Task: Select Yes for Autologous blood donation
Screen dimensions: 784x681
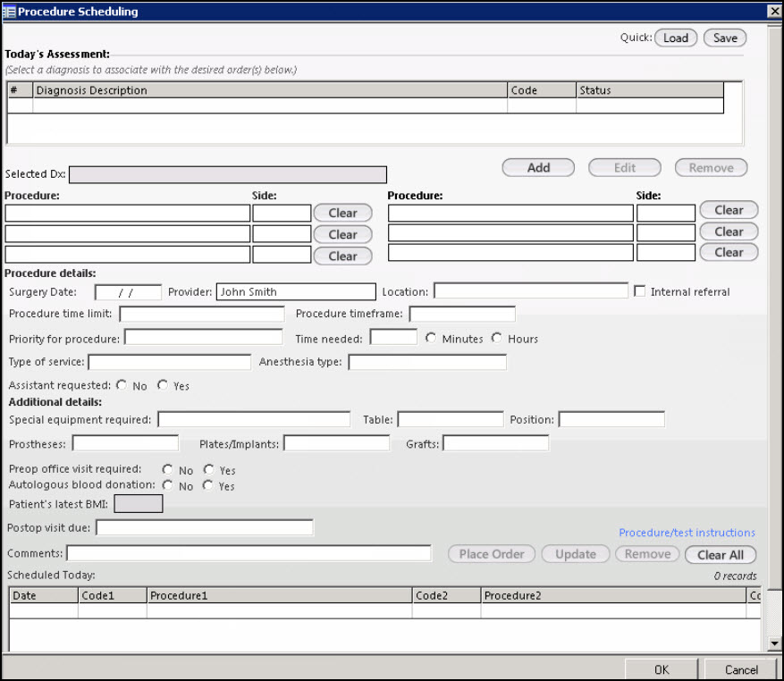Action: (x=208, y=485)
